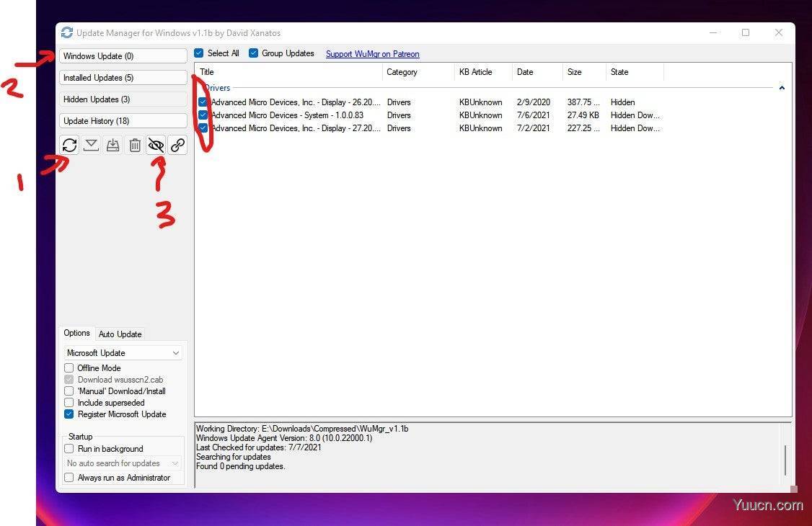Select the 7/6/2021 date cell
812x526 pixels.
[x=534, y=115]
